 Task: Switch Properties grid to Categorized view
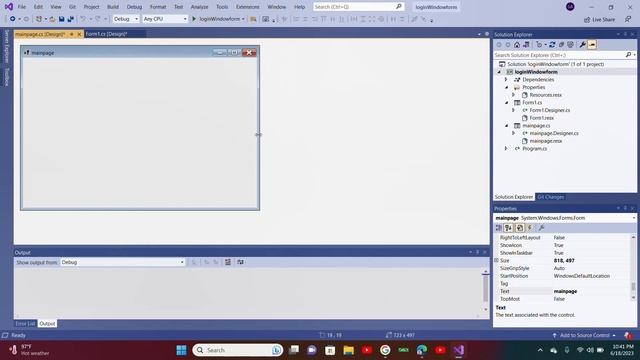pyautogui.click(x=498, y=228)
